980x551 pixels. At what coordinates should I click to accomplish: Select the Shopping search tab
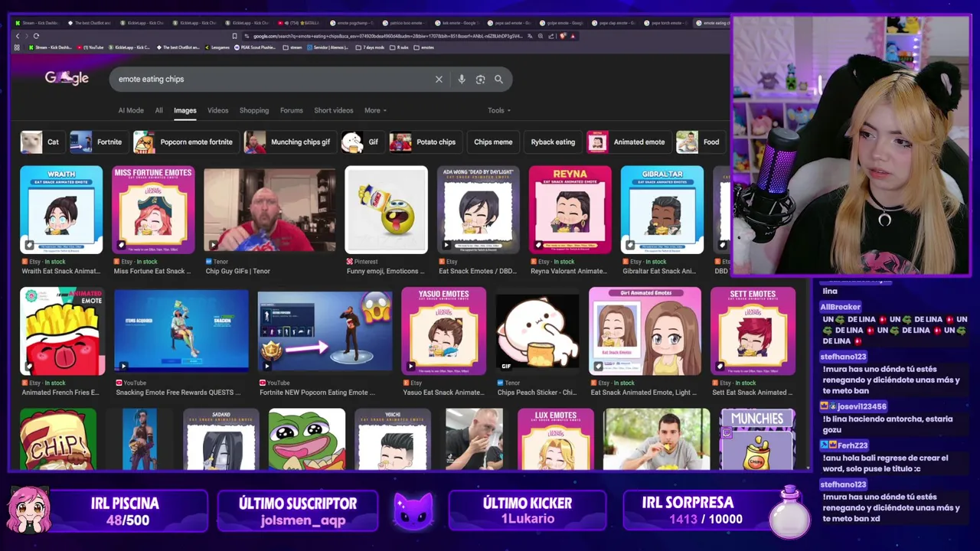click(254, 110)
